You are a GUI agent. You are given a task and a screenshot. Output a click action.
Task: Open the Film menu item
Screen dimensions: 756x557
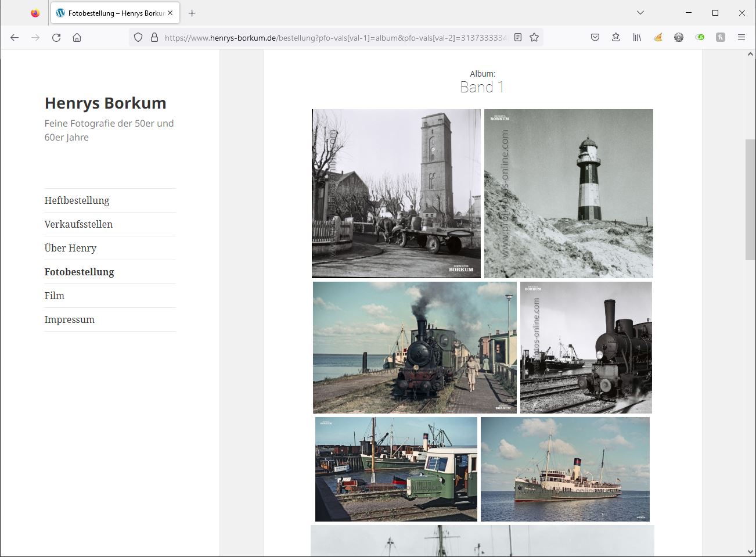tap(54, 296)
